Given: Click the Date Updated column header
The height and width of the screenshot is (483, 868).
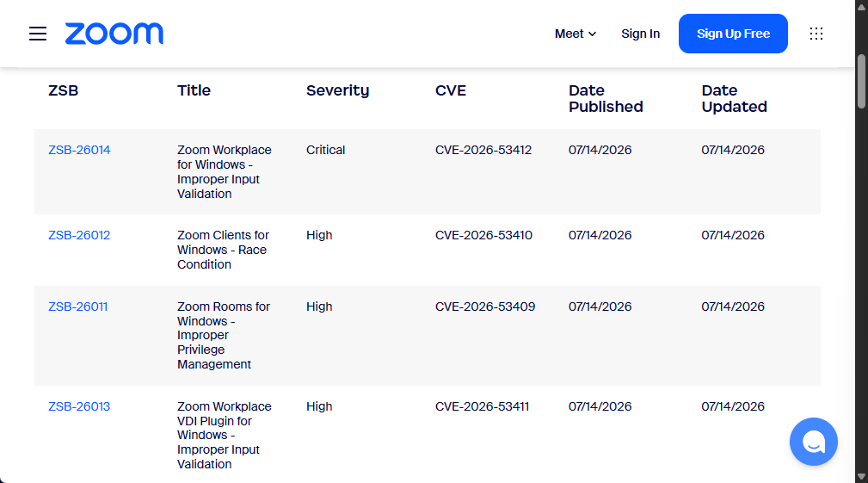Looking at the screenshot, I should pos(734,99).
